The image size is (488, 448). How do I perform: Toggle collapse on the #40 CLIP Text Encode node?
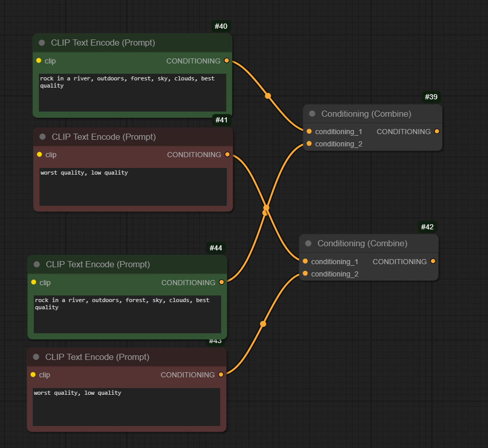tap(41, 42)
